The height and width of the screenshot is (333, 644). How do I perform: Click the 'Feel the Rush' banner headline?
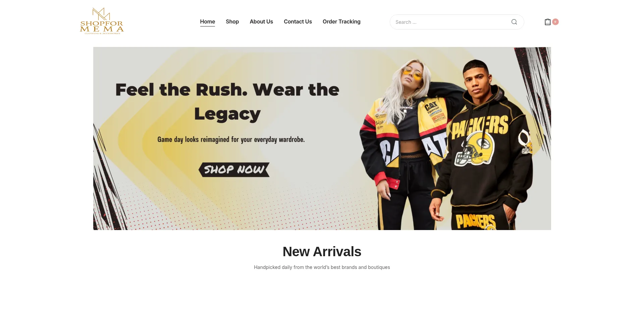pyautogui.click(x=227, y=102)
